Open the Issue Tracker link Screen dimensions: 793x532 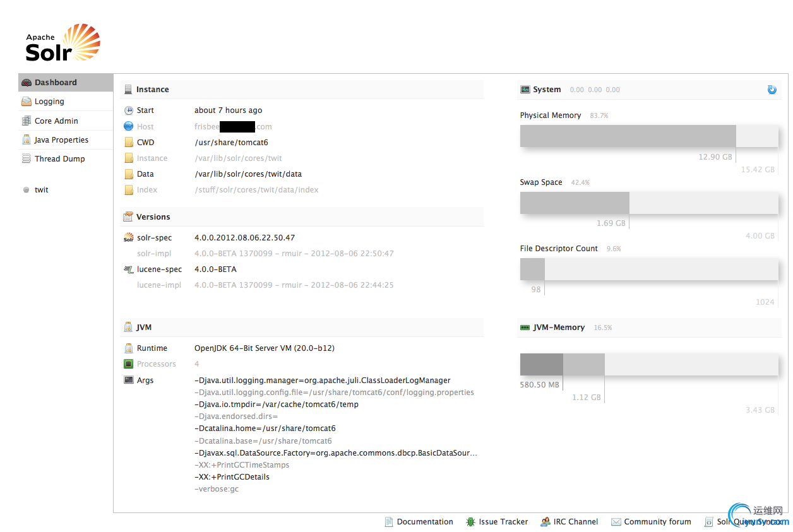[x=503, y=522]
